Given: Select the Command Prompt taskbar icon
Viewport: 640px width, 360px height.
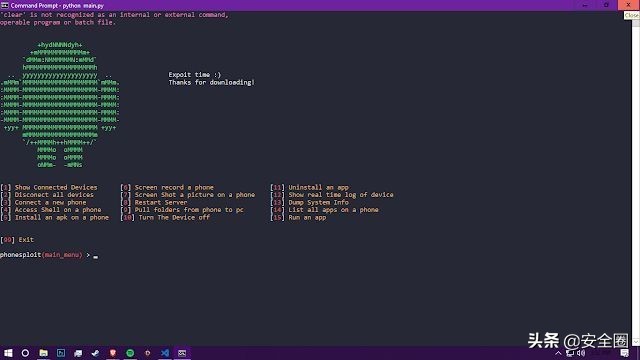Looking at the screenshot, I should tap(182, 353).
